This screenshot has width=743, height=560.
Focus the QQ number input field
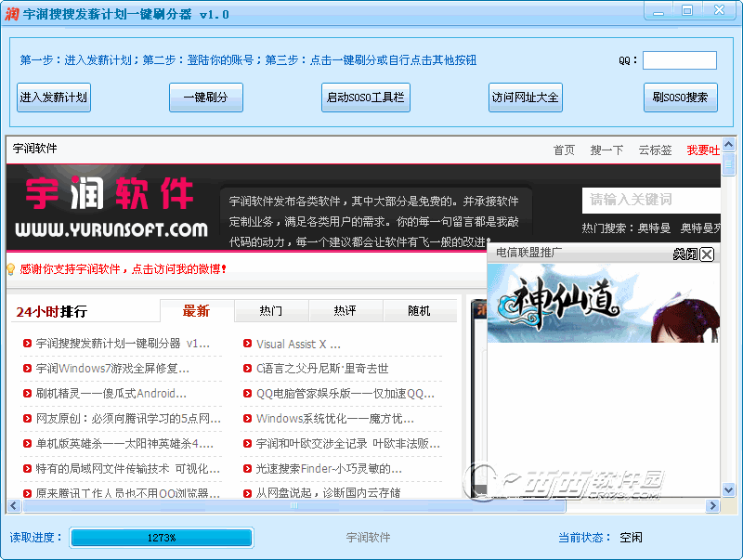(x=680, y=60)
